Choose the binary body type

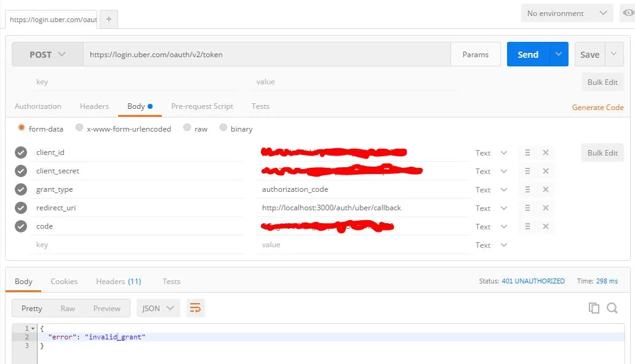click(223, 127)
